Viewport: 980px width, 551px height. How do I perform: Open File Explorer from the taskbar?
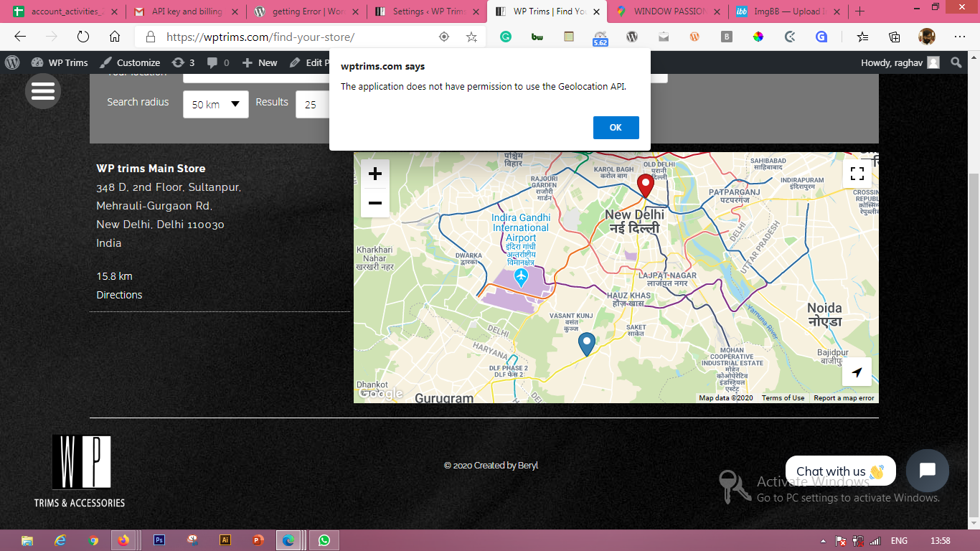pyautogui.click(x=27, y=540)
